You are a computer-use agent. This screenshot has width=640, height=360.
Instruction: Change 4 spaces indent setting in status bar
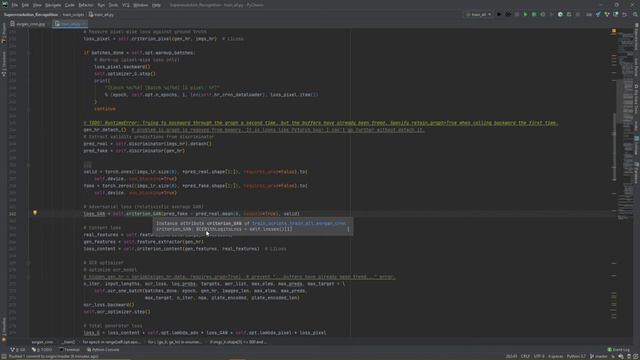coord(555,356)
